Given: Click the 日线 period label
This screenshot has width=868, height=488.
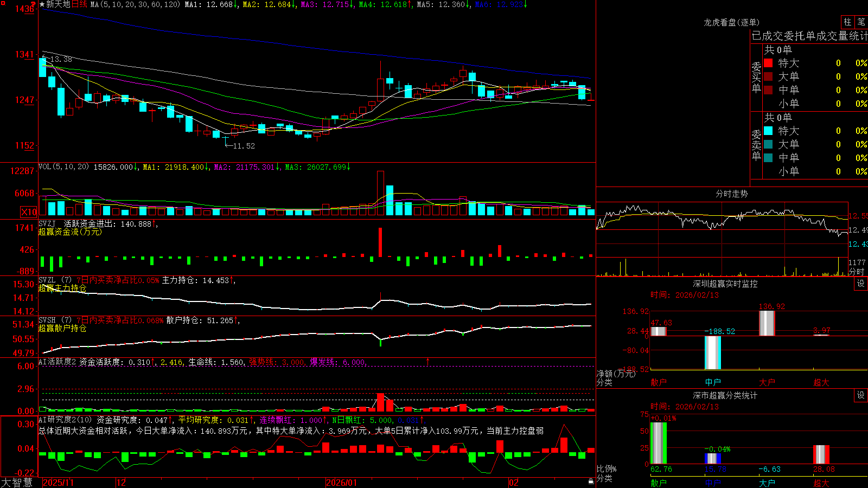Looking at the screenshot, I should click(x=79, y=4).
